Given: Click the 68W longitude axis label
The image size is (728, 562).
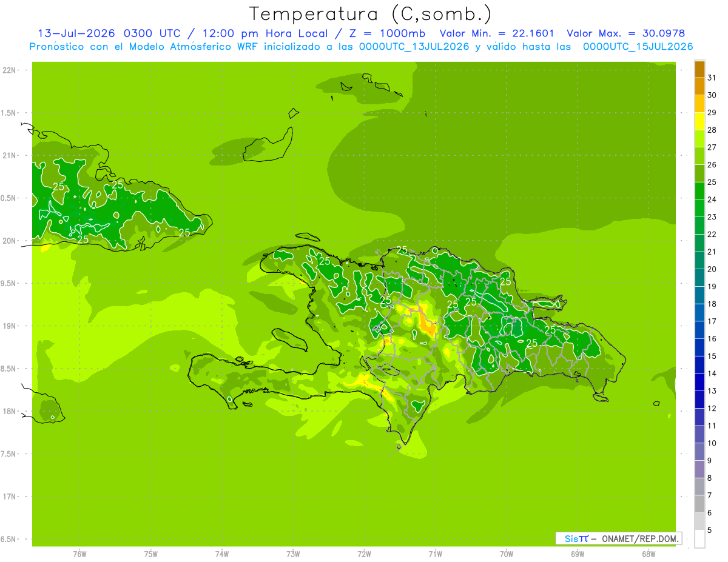Looking at the screenshot, I should pos(649,554).
